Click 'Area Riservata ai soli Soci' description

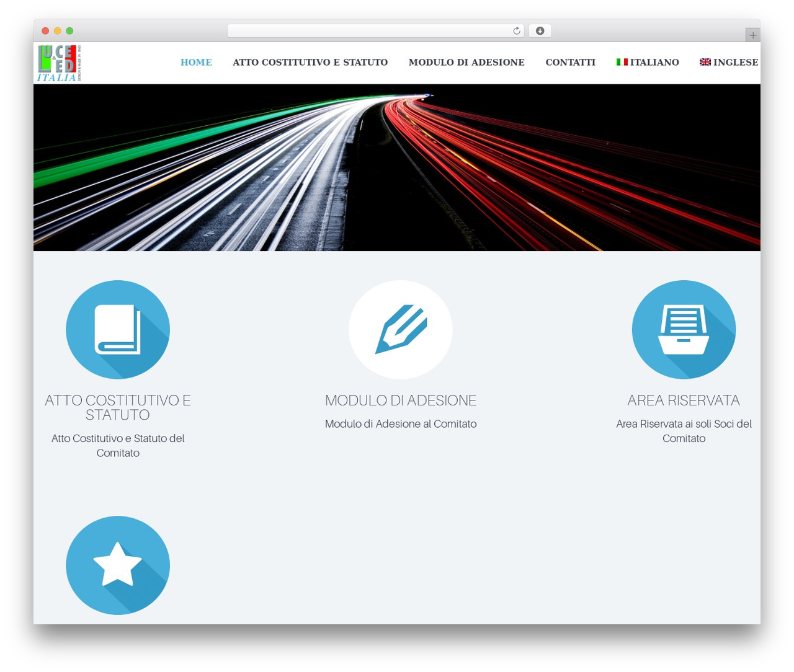(684, 431)
